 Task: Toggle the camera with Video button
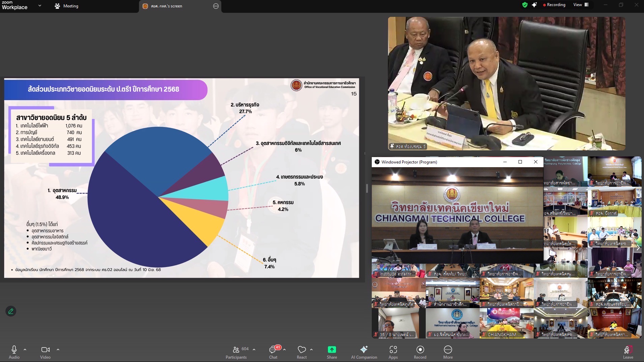(45, 352)
